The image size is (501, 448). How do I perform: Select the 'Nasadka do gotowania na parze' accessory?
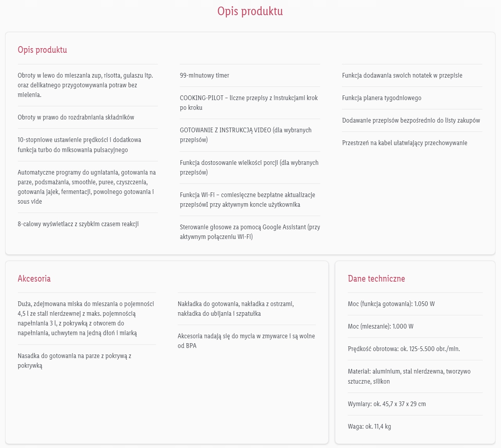click(x=75, y=360)
